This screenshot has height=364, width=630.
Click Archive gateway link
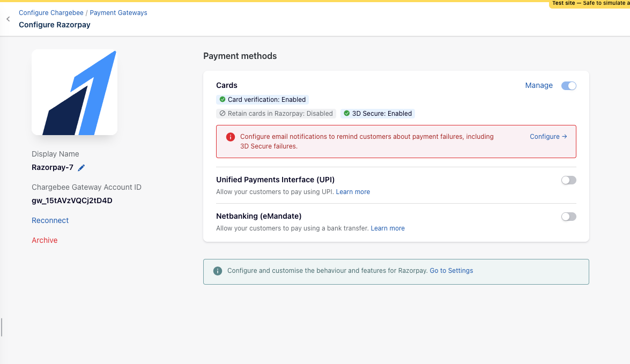coord(45,240)
